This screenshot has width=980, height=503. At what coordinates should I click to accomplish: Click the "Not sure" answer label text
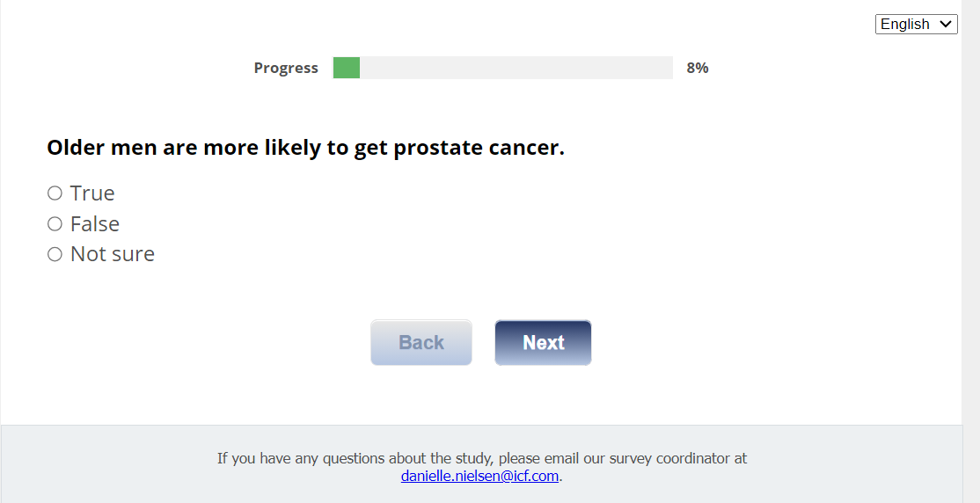[x=113, y=254]
